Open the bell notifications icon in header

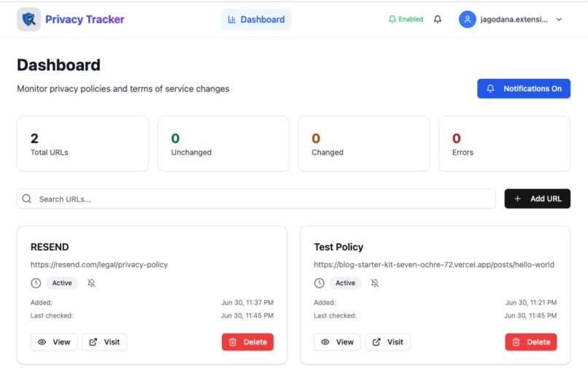[x=437, y=19]
